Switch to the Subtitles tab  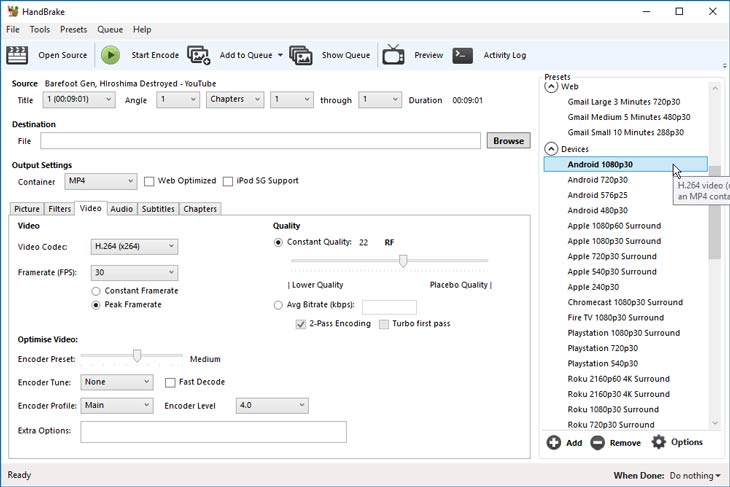click(158, 209)
